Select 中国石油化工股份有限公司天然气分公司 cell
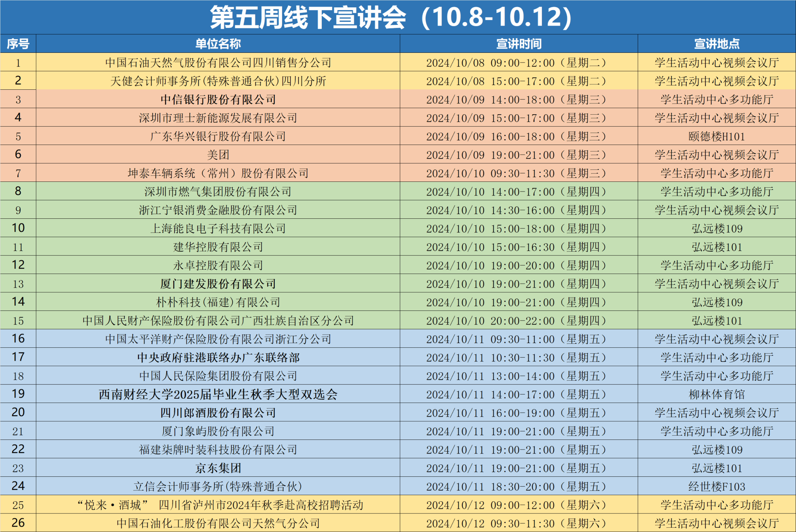 point(218,523)
